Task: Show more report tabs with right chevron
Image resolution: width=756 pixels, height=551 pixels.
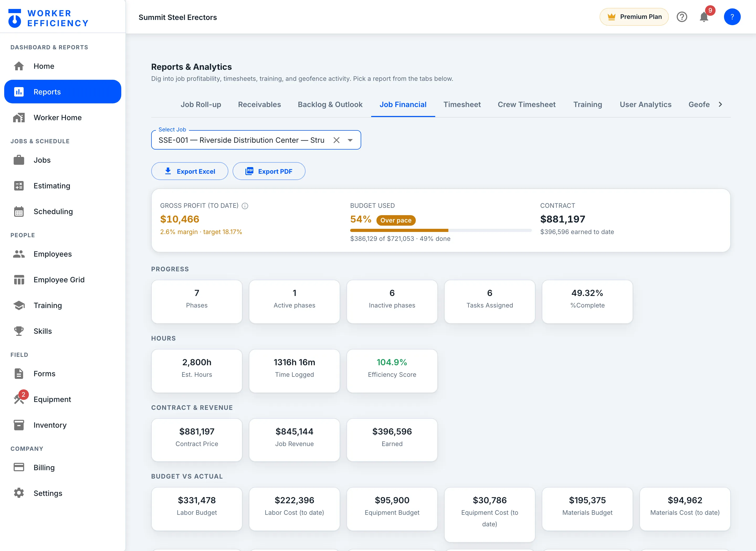Action: point(720,104)
